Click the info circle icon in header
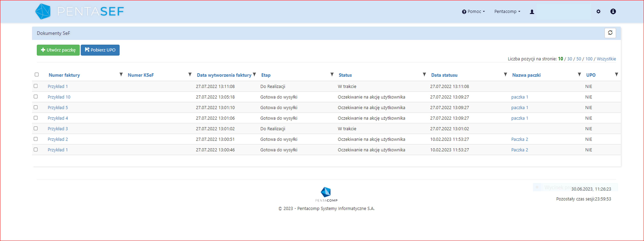Image resolution: width=644 pixels, height=241 pixels. tap(613, 12)
